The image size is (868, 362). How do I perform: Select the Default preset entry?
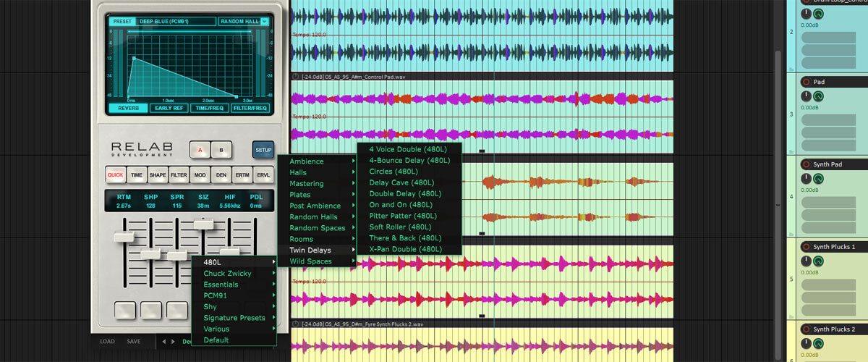pos(234,340)
